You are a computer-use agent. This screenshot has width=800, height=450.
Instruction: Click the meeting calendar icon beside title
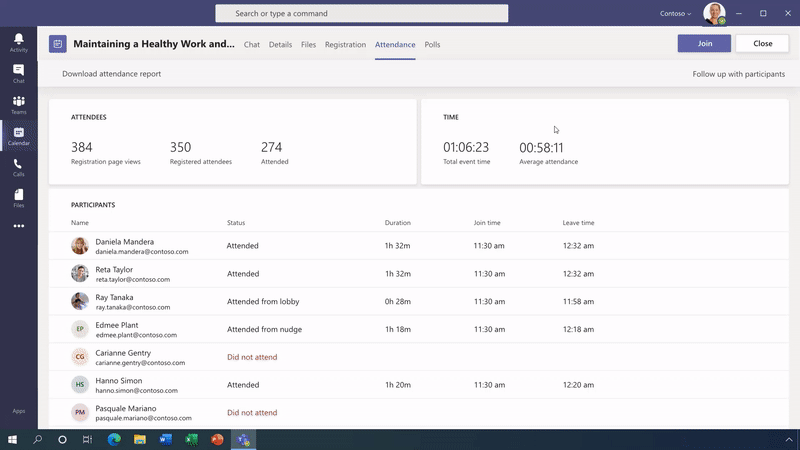58,44
